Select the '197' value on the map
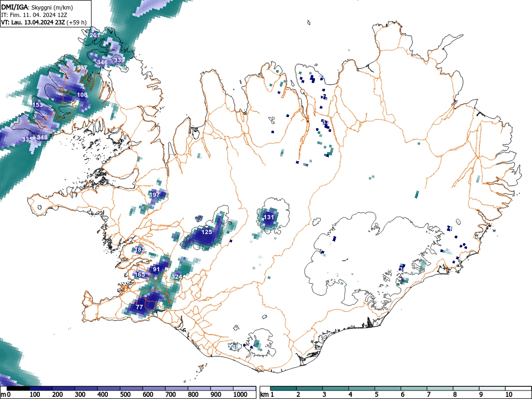Image resolution: width=532 pixels, height=399 pixels. coord(155,195)
